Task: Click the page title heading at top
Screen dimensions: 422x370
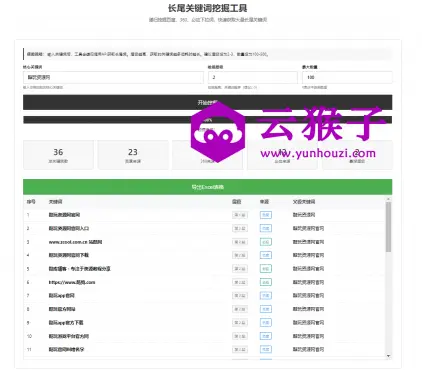Action: 207,8
